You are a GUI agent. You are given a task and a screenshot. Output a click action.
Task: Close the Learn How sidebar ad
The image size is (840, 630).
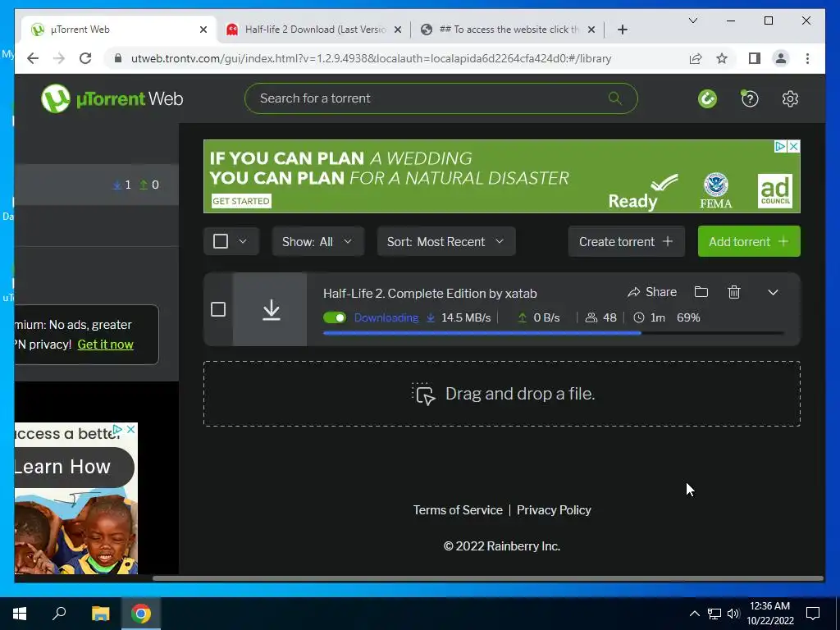pos(130,430)
